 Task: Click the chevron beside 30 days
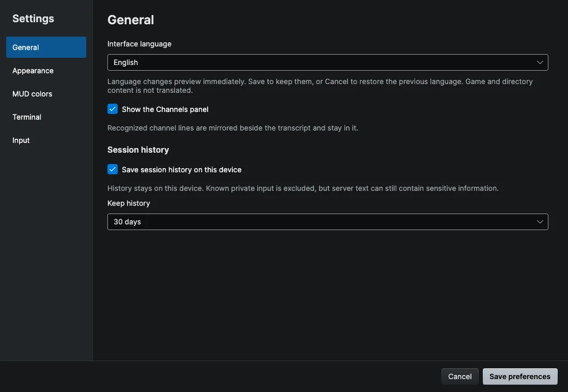pos(540,221)
